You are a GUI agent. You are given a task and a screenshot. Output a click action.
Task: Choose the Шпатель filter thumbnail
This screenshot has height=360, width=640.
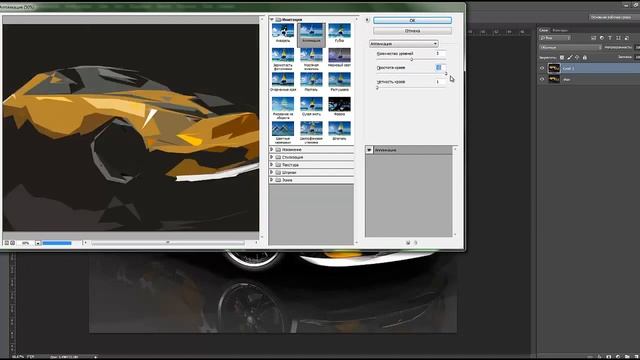(x=340, y=129)
